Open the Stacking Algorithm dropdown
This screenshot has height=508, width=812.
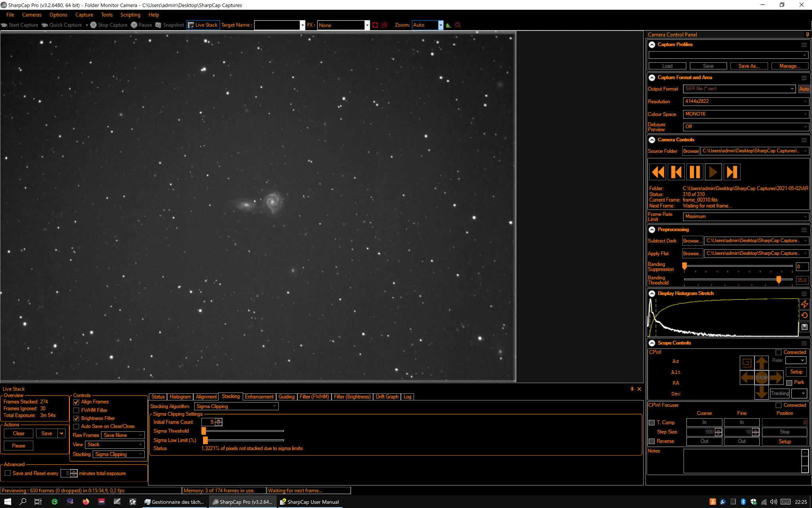(236, 406)
